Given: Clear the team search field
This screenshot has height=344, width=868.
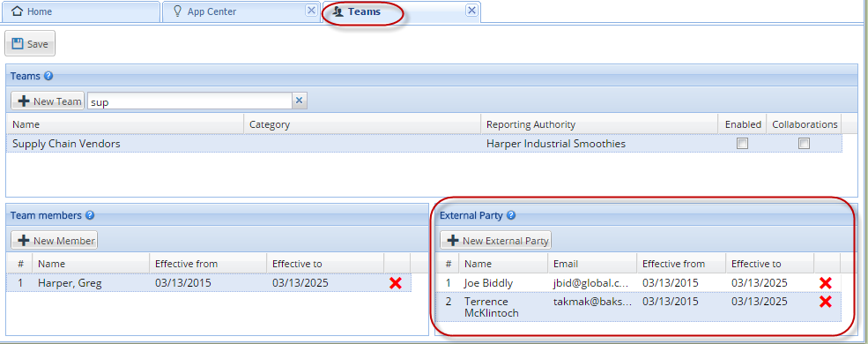Looking at the screenshot, I should click(x=299, y=101).
